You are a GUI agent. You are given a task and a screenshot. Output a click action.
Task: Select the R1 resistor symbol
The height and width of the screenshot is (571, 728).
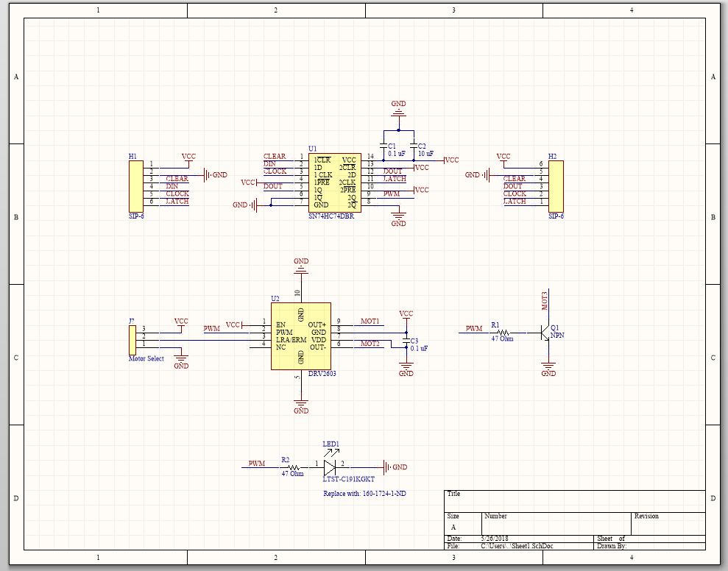(x=503, y=333)
